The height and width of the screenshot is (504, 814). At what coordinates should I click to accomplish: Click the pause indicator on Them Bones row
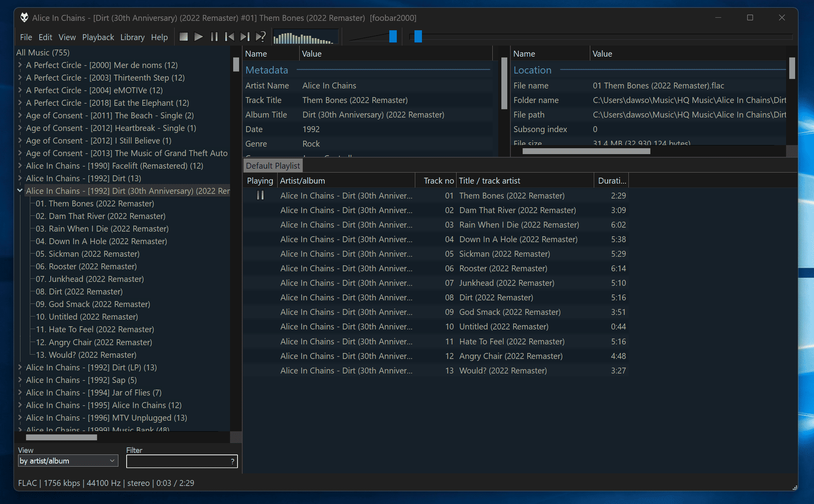pyautogui.click(x=260, y=195)
